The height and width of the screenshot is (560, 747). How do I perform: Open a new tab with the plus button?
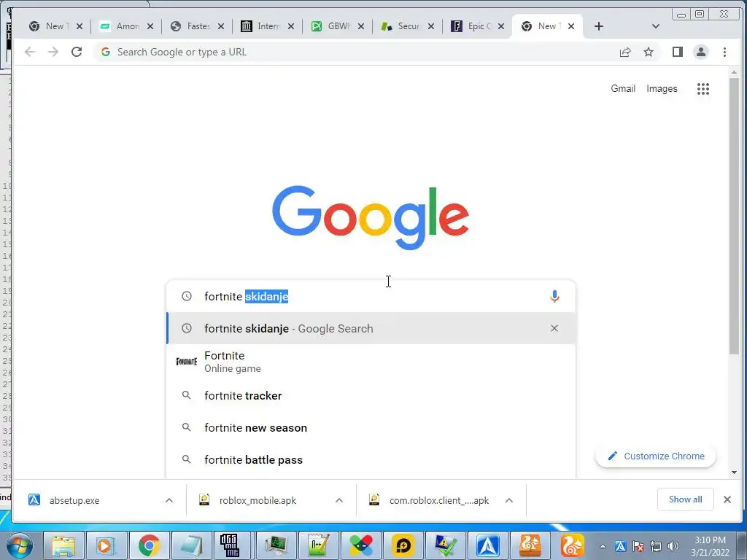point(599,26)
